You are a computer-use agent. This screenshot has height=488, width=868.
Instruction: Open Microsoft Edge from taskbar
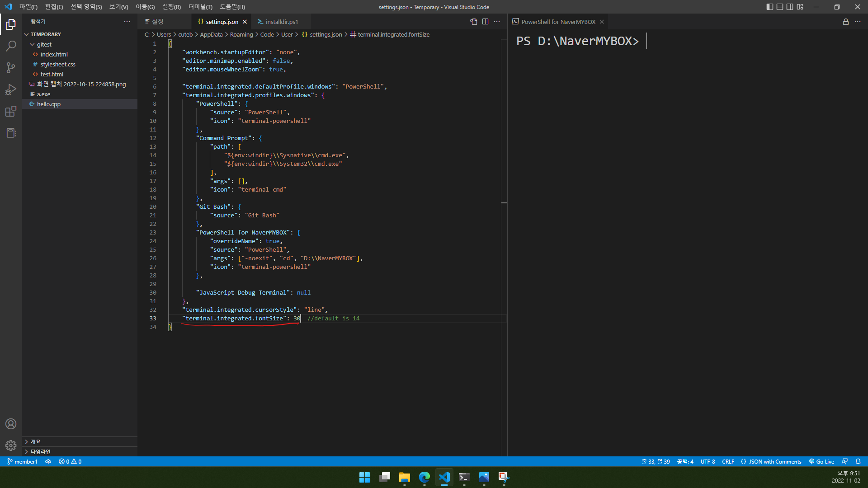pyautogui.click(x=424, y=477)
